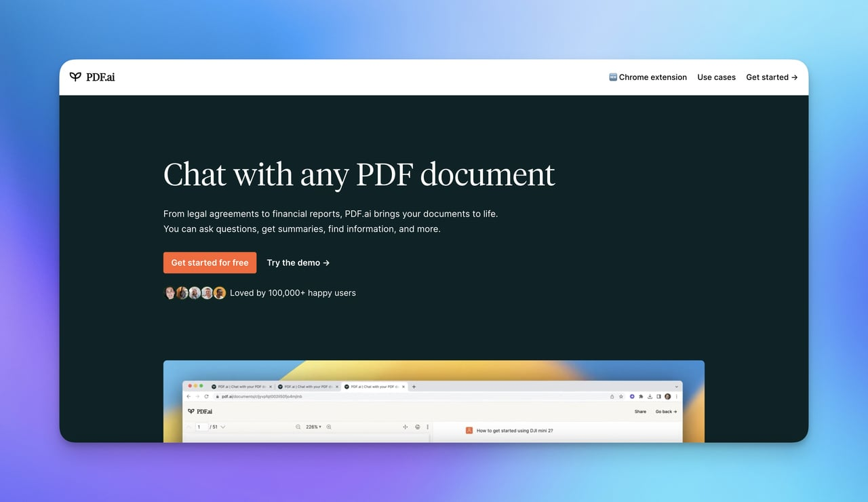Open the 226% zoom level dropdown
Image resolution: width=868 pixels, height=502 pixels.
(x=313, y=427)
